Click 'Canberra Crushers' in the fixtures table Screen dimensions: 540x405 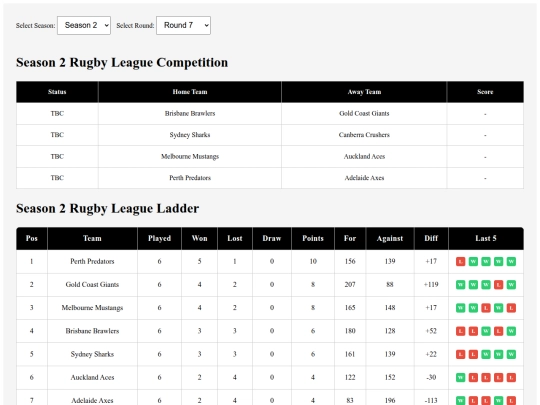tap(364, 135)
